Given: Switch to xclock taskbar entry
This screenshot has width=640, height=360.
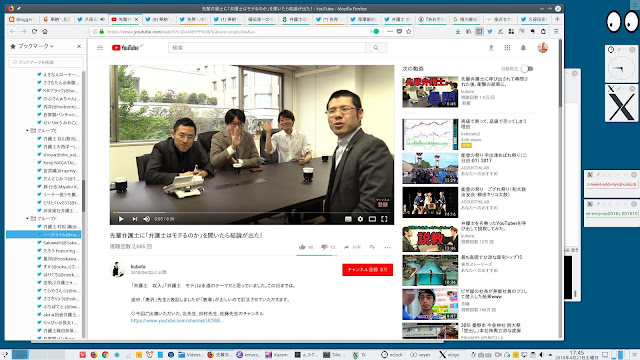Looking at the screenshot, I should click(392, 355).
